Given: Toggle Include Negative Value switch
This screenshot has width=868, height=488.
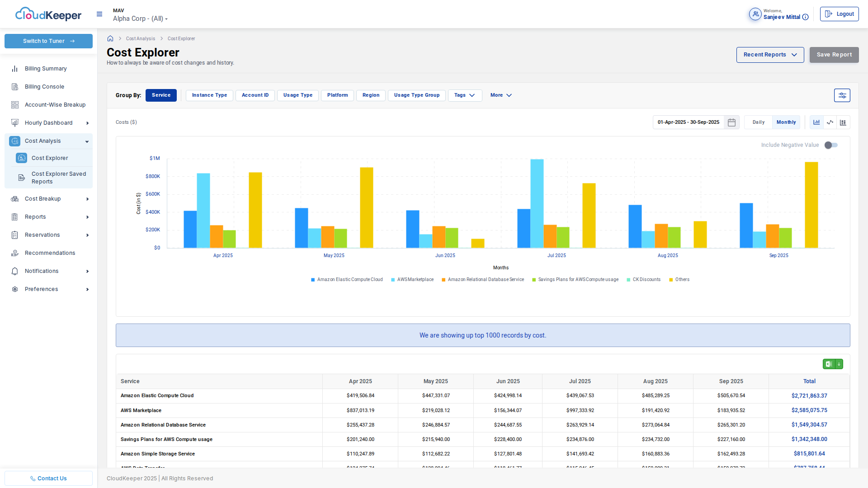Looking at the screenshot, I should (x=831, y=145).
